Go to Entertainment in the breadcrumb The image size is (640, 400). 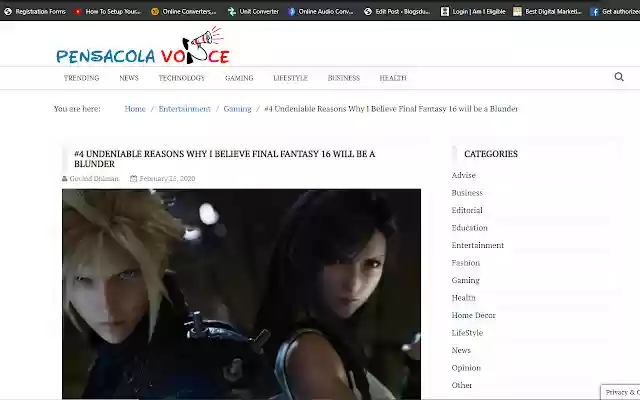[x=184, y=109]
